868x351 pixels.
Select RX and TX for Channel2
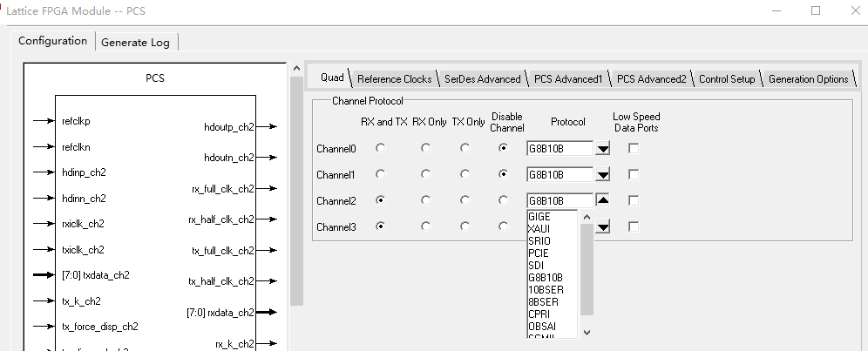coord(380,199)
